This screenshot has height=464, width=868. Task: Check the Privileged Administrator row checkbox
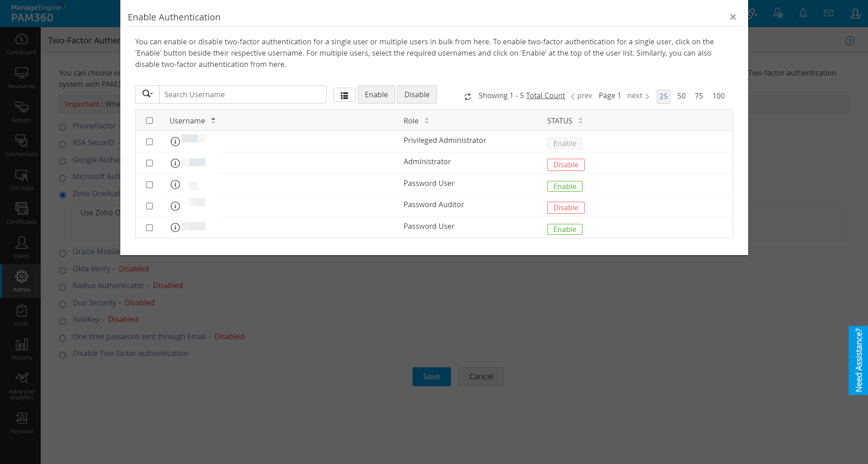pyautogui.click(x=150, y=142)
